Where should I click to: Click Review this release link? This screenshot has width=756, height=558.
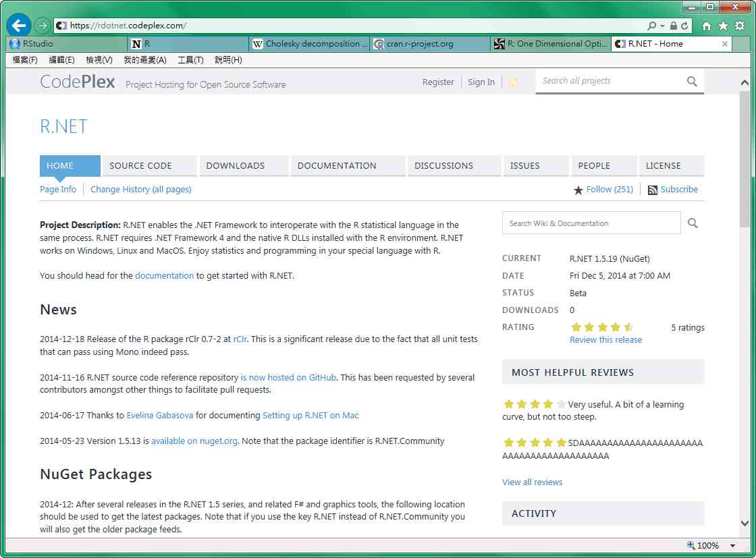[x=605, y=339]
